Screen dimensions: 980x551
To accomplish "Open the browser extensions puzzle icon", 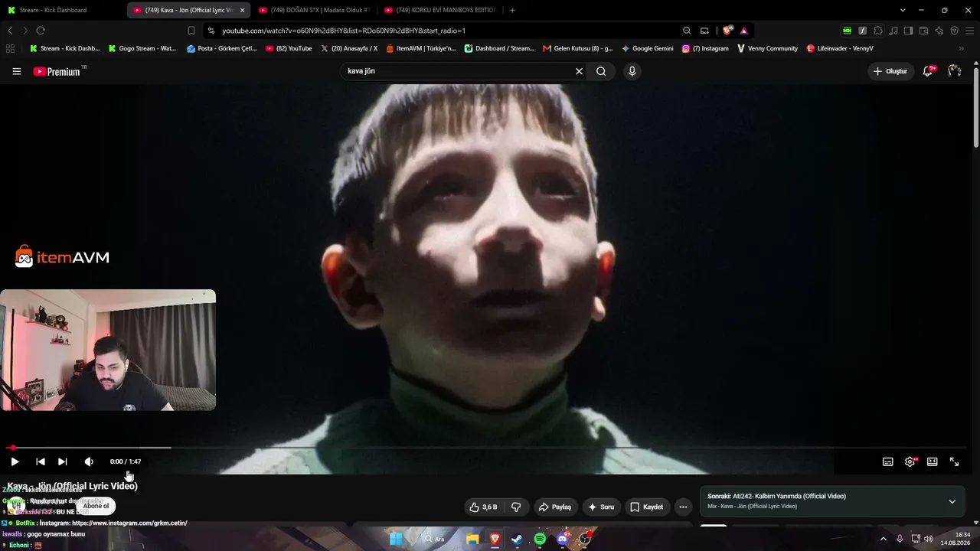I will click(x=878, y=31).
